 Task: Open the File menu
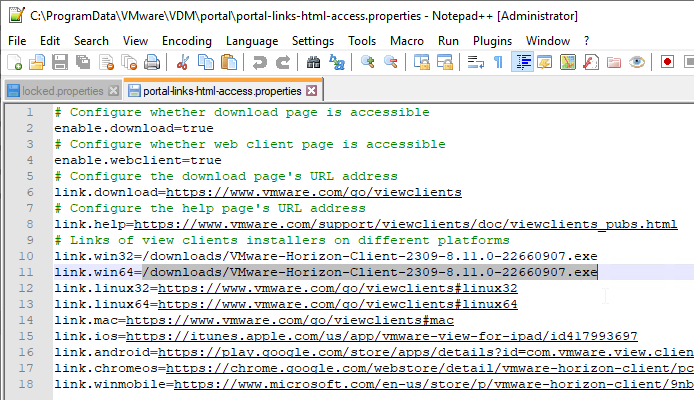click(17, 41)
